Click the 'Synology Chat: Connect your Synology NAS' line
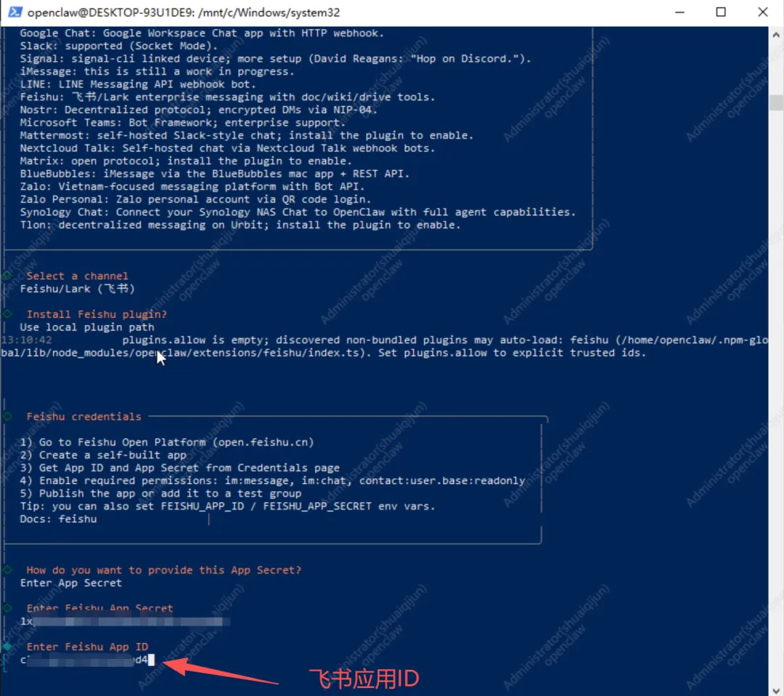Screen dimensions: 784x696 [298, 212]
